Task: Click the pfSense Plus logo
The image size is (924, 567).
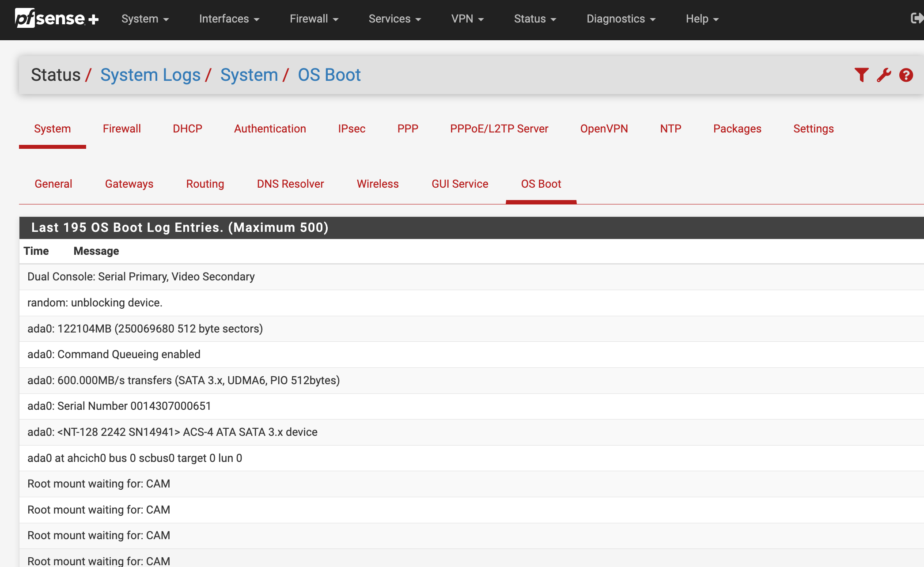Action: click(x=57, y=19)
